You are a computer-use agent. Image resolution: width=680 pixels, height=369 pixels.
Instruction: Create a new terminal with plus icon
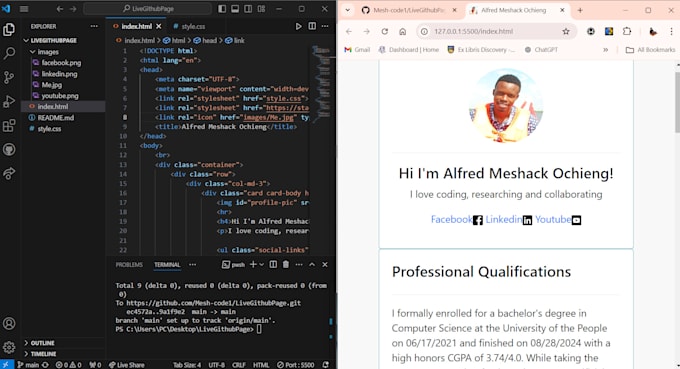pyautogui.click(x=253, y=265)
